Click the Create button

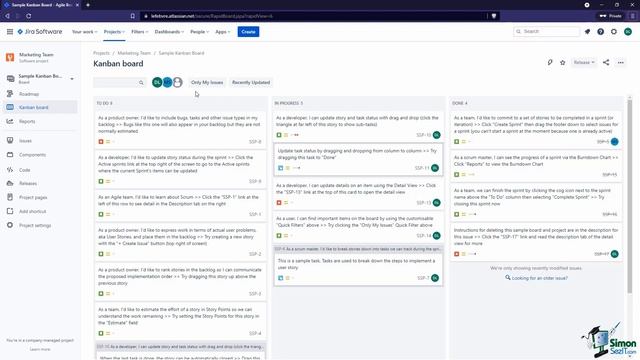coord(248,32)
